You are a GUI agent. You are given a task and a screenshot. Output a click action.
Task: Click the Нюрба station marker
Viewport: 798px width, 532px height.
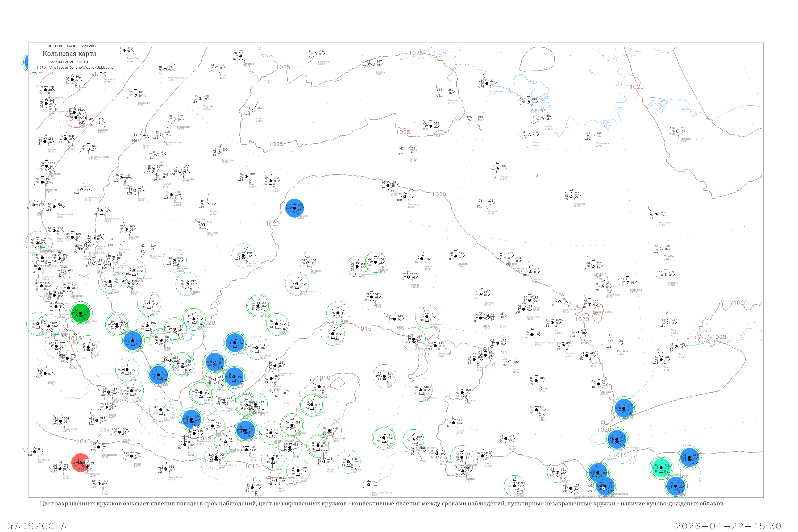pos(422,259)
